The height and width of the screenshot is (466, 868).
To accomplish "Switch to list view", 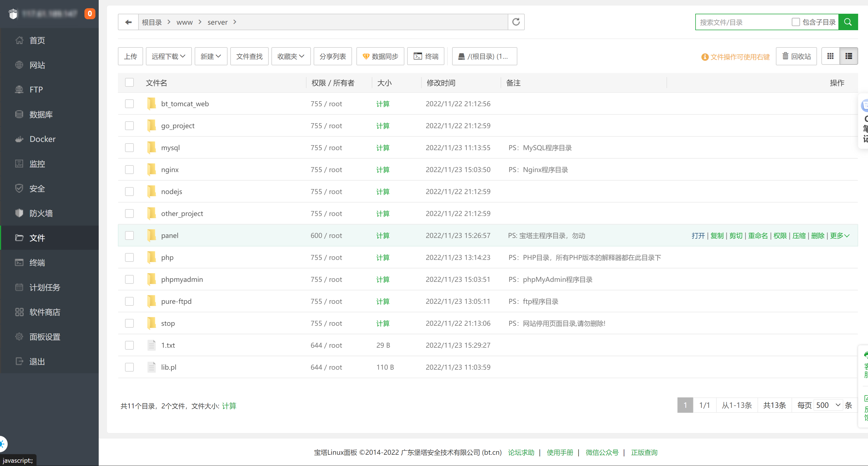I will point(849,56).
